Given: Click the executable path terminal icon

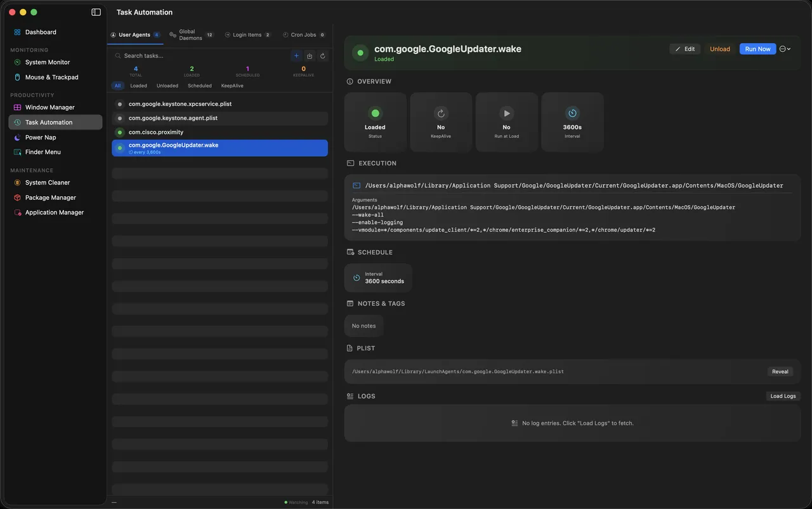Looking at the screenshot, I should [x=357, y=185].
